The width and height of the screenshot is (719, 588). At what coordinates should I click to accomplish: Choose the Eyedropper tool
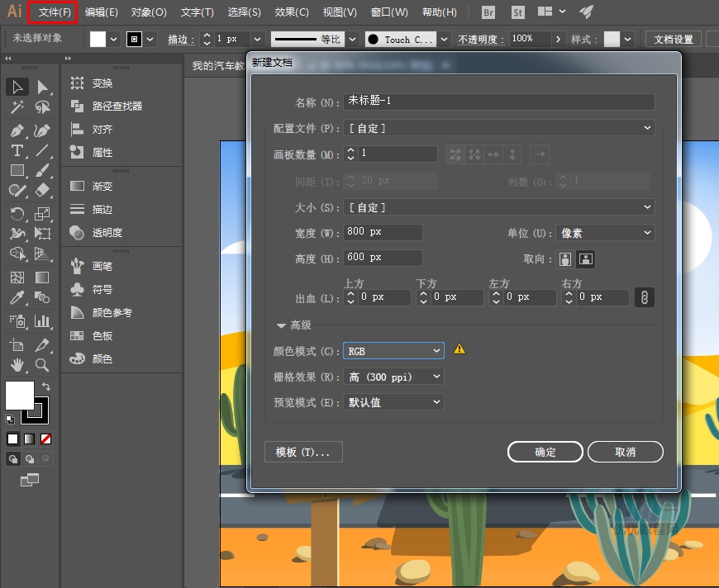point(17,298)
